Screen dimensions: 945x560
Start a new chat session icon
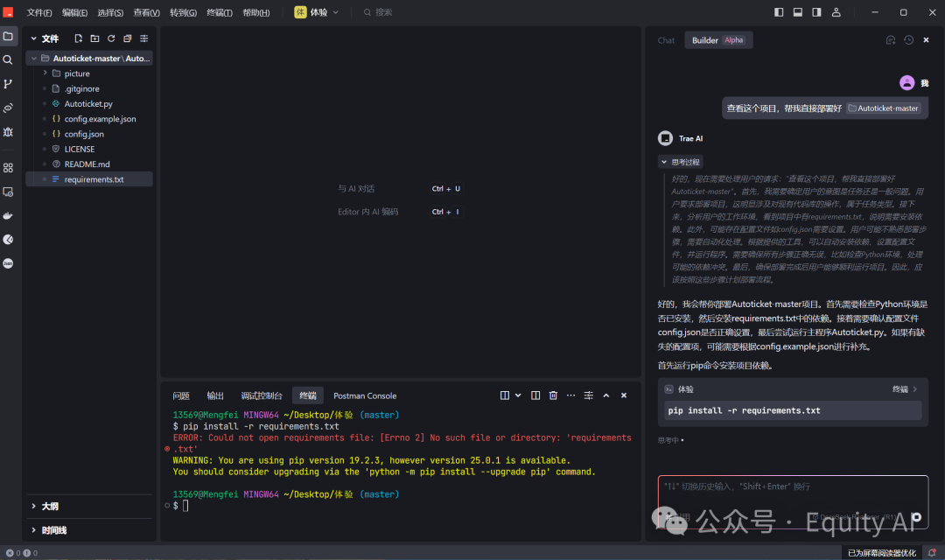tap(891, 40)
